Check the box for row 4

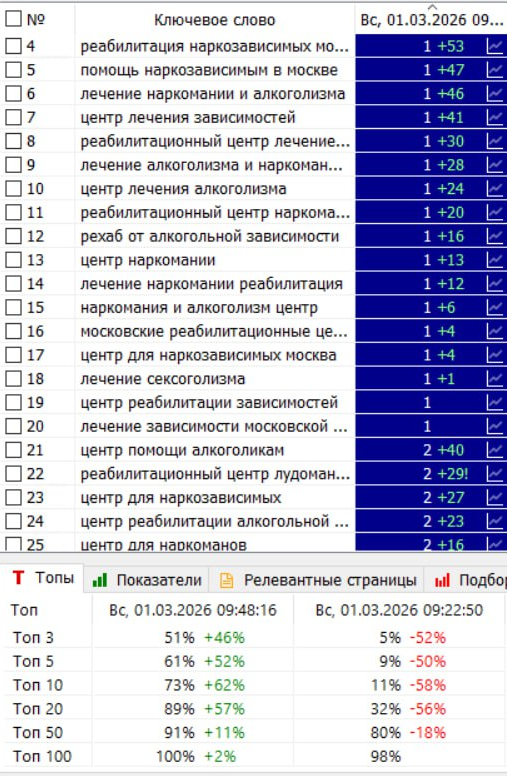[13, 46]
